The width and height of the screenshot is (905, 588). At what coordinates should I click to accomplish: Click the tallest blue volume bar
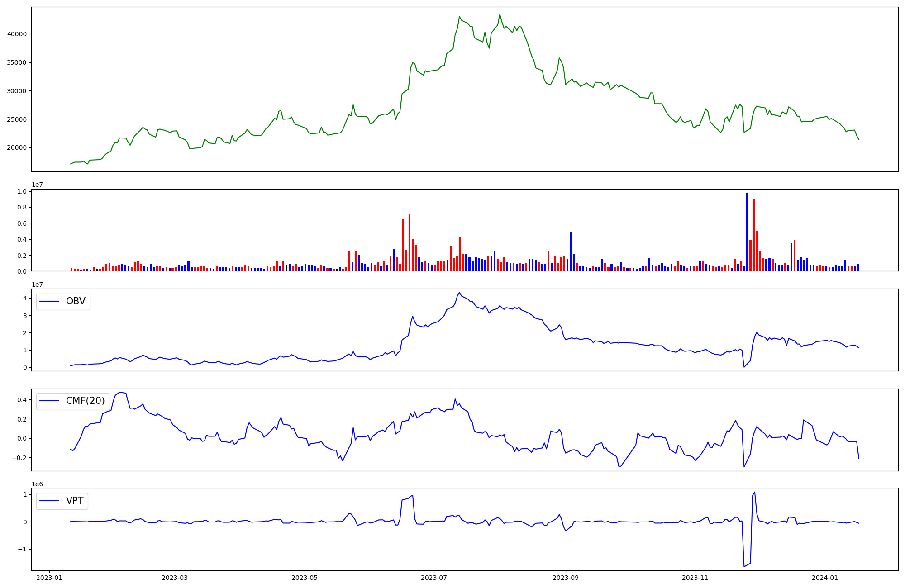tap(747, 232)
